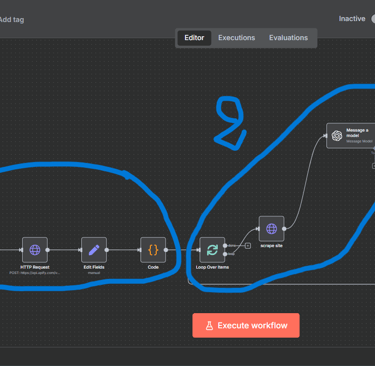Screen dimensions: 375x366
Task: Open the Executions tab
Action: (x=237, y=38)
